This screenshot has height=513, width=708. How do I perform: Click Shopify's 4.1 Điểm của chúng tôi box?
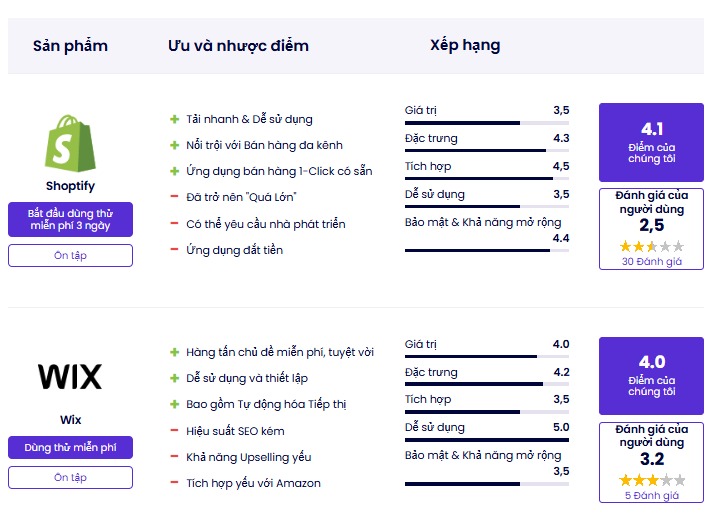(652, 142)
